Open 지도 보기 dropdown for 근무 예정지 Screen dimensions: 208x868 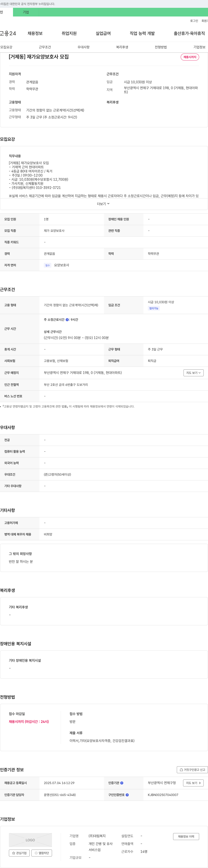click(x=193, y=373)
